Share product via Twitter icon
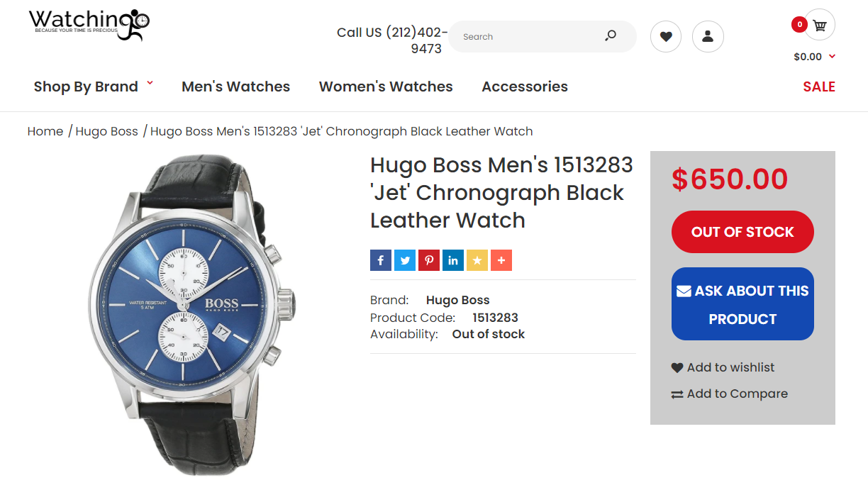The width and height of the screenshot is (868, 485). [x=405, y=260]
